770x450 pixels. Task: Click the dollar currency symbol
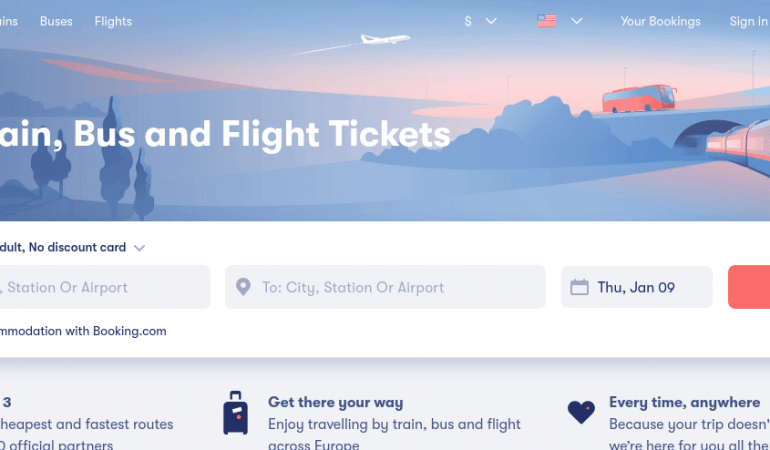[x=468, y=21]
